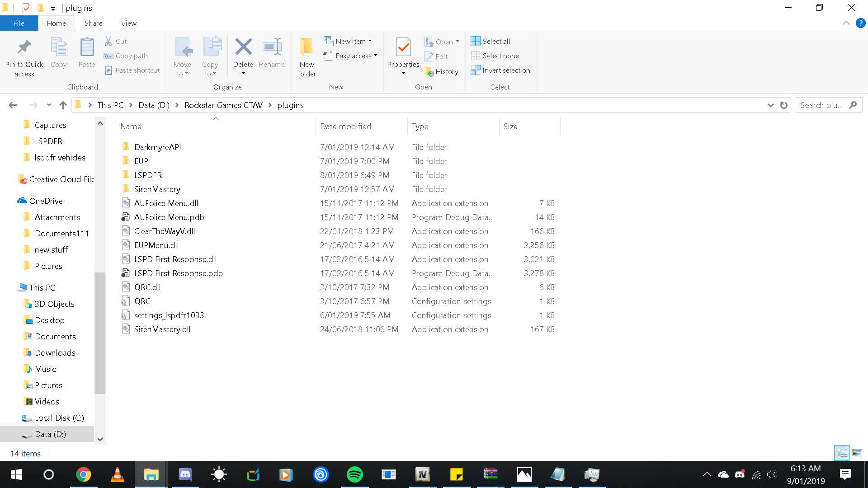Click Rockstar Games GTAV in breadcrumb path
This screenshot has height=488, width=868.
pos(223,105)
